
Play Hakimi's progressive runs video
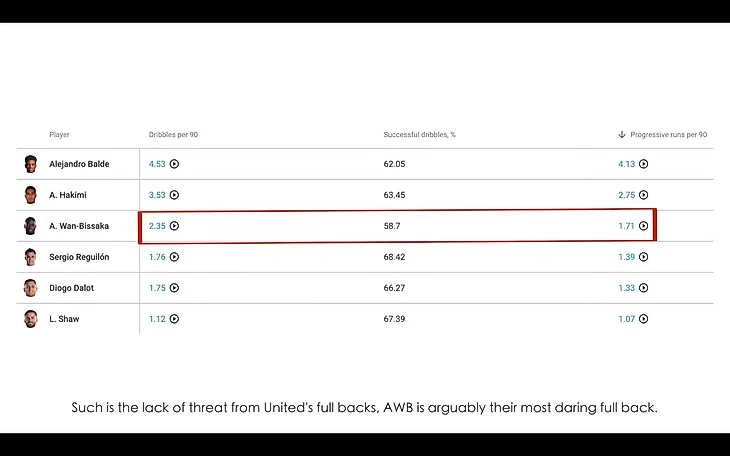643,195
